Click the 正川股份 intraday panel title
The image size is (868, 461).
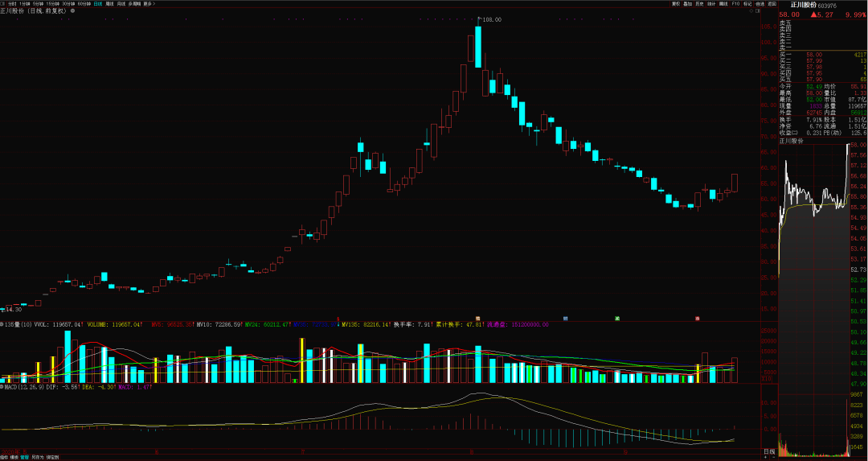[791, 142]
